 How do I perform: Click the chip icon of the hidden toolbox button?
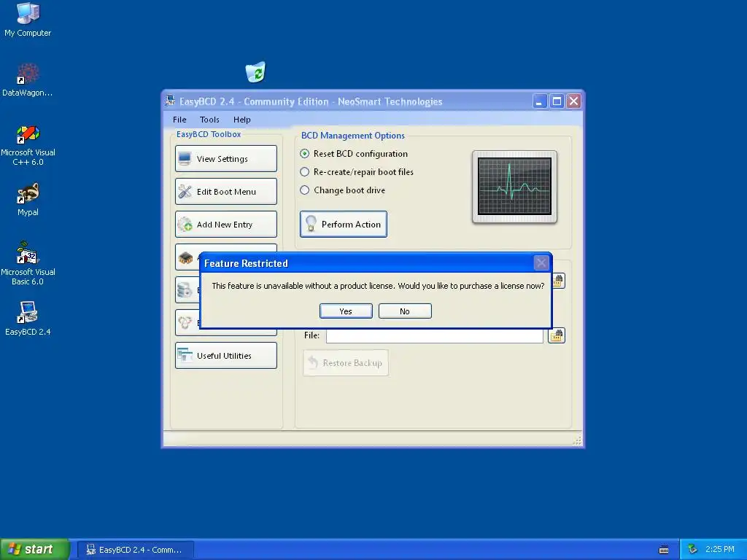pyautogui.click(x=185, y=257)
